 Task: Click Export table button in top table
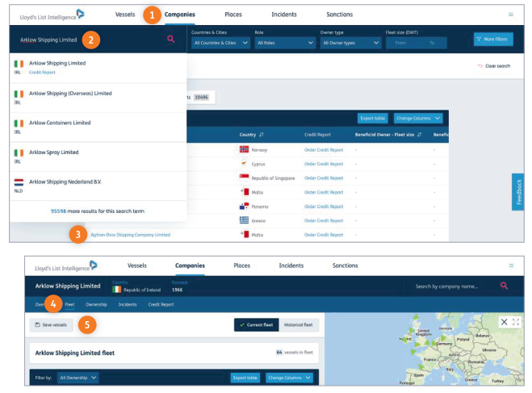(x=372, y=118)
